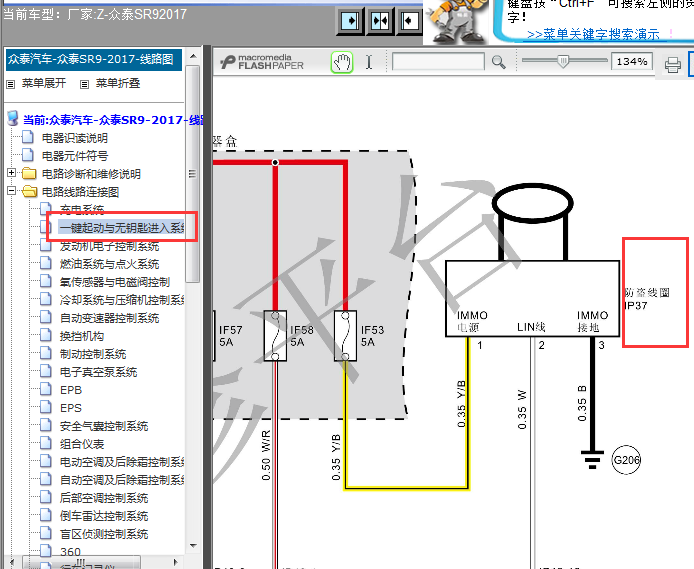
Task: Click the split-view double arrow button
Action: tap(380, 21)
